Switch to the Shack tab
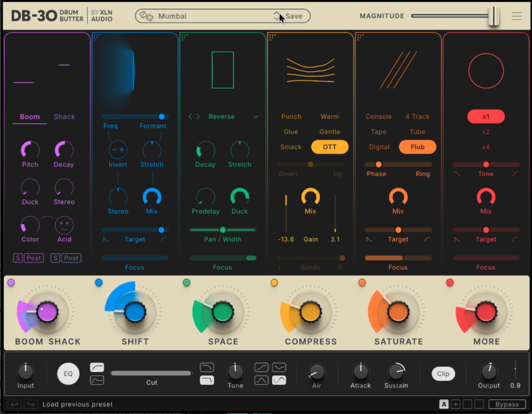This screenshot has height=414, width=532. pyautogui.click(x=65, y=117)
